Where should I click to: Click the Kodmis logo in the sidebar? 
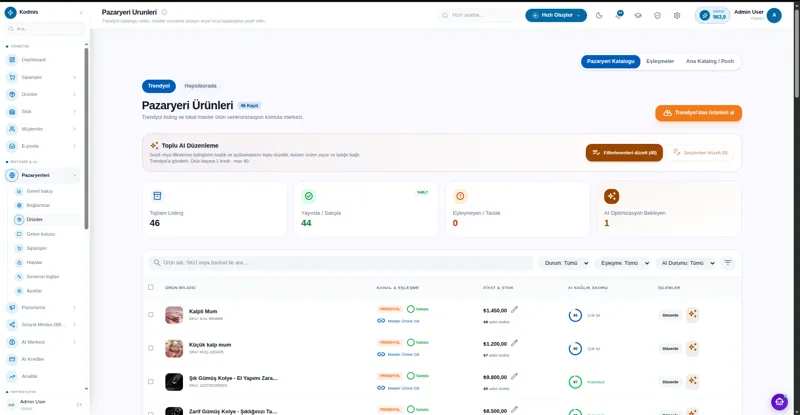[x=11, y=12]
